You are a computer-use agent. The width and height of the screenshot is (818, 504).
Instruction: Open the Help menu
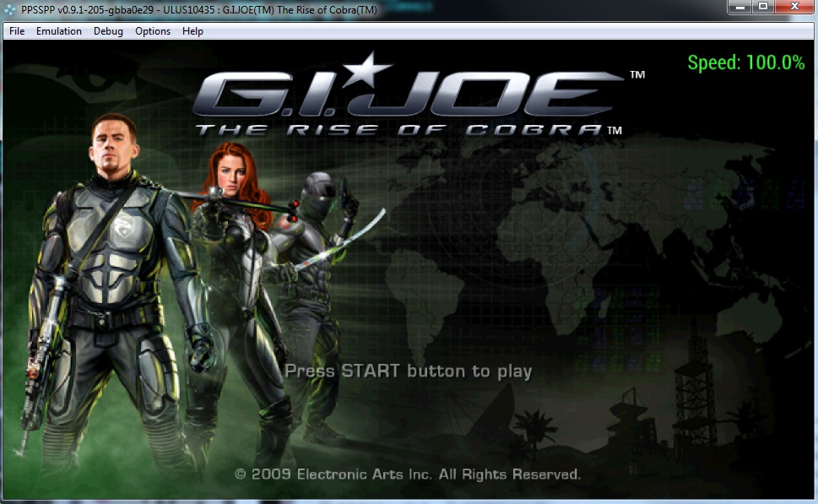coord(192,31)
